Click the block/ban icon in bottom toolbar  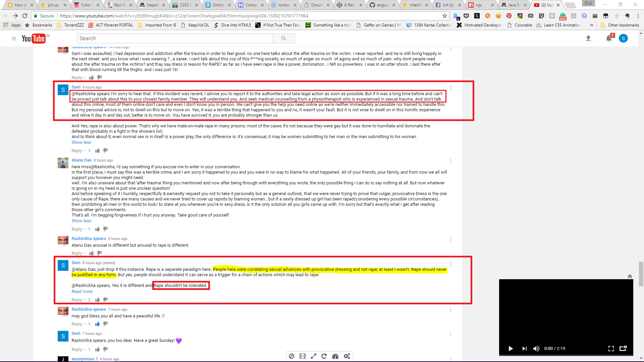click(x=291, y=356)
